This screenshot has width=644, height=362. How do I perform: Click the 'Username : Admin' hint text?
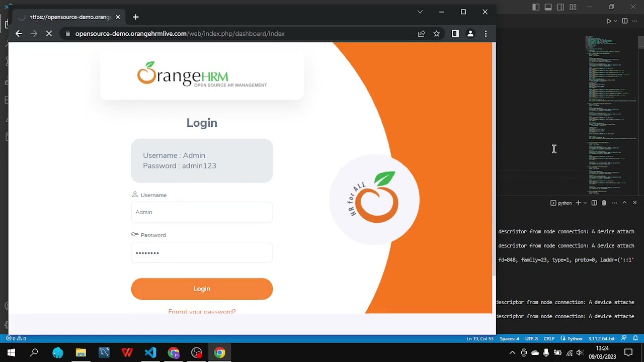pyautogui.click(x=174, y=155)
